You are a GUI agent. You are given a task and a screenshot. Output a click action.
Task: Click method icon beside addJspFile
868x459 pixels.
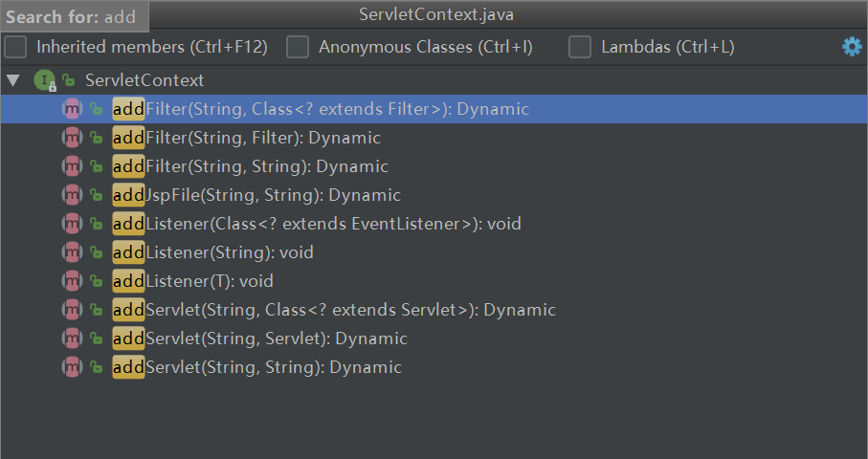click(x=72, y=195)
